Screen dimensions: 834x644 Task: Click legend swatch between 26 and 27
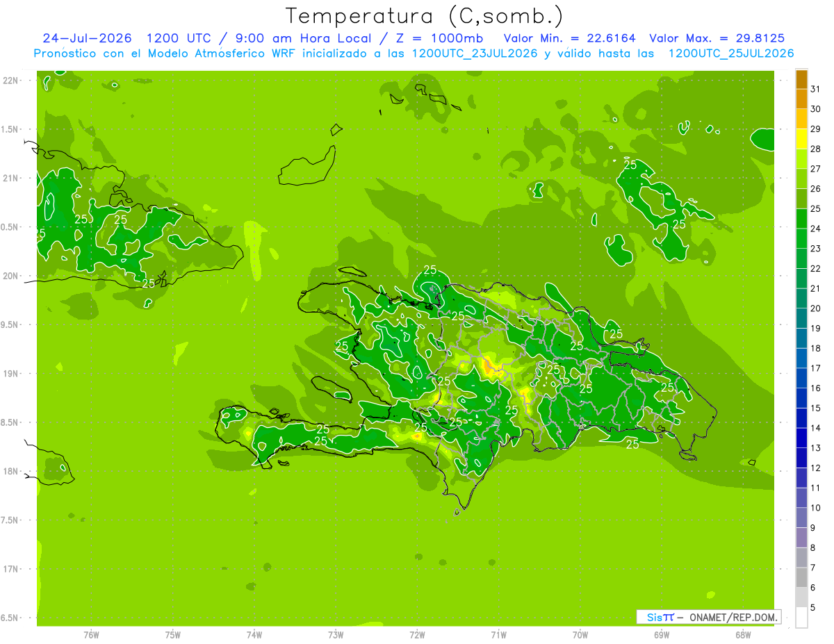[801, 179]
